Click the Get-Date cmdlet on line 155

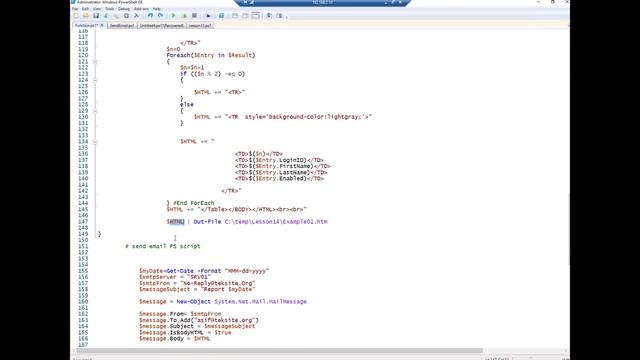[x=180, y=271]
